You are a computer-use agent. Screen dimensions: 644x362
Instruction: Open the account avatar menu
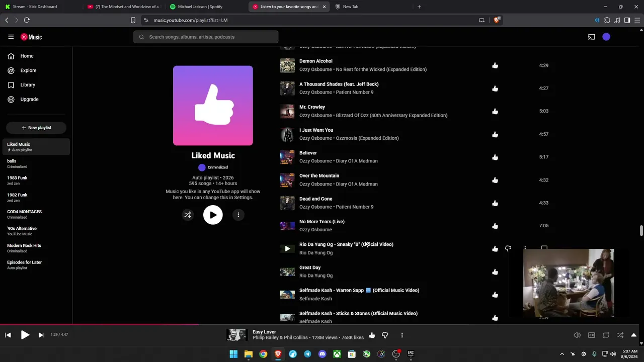[x=606, y=37]
